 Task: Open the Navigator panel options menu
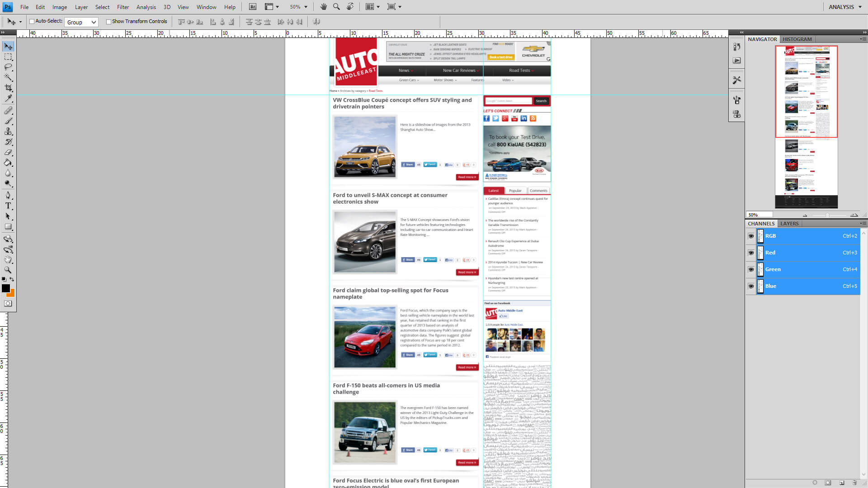point(863,39)
